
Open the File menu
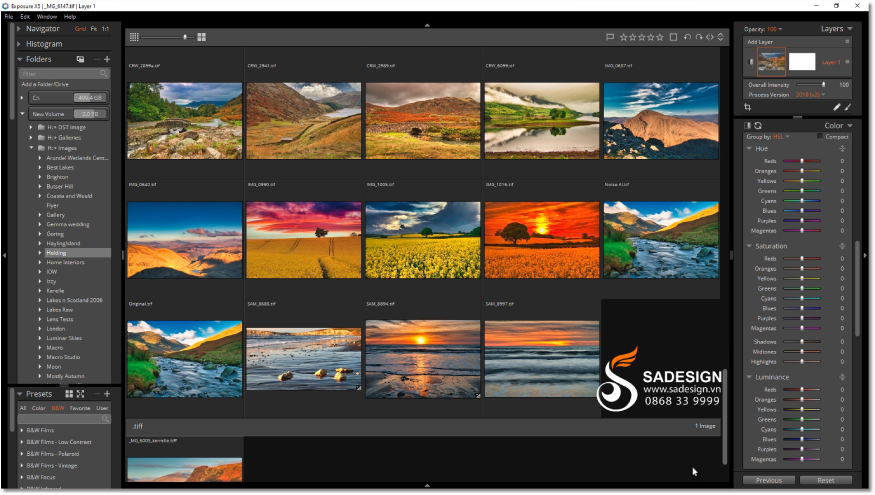(9, 17)
